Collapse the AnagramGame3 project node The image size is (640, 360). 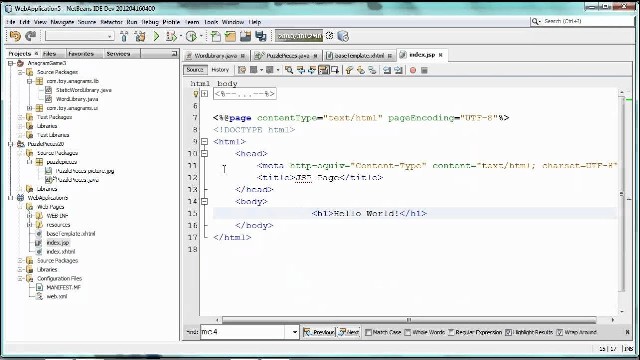(11, 63)
